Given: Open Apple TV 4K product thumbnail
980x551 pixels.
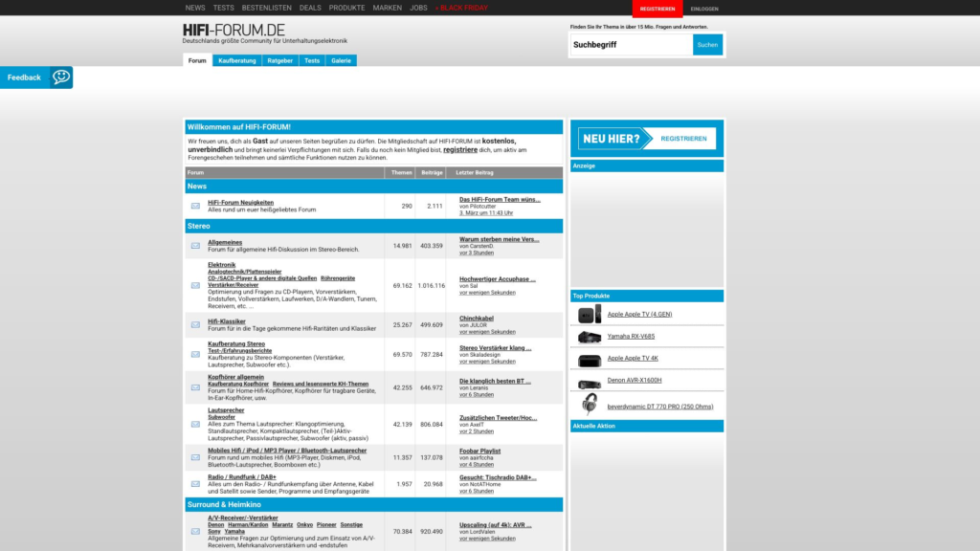Looking at the screenshot, I should (x=590, y=360).
